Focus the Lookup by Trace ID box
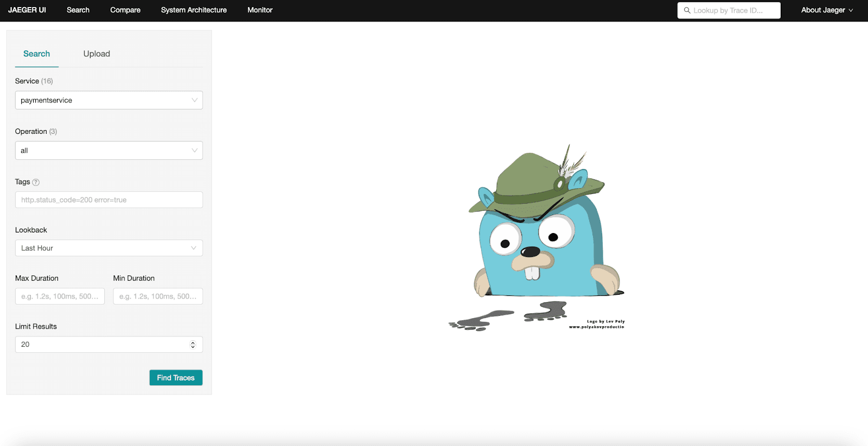Viewport: 868px width, 446px height. click(x=732, y=10)
